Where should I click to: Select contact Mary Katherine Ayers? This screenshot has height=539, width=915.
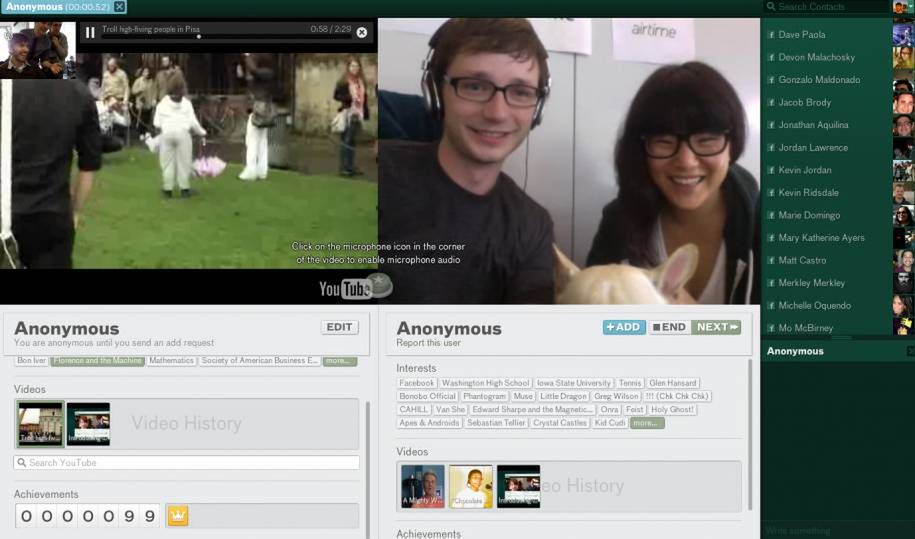point(822,237)
